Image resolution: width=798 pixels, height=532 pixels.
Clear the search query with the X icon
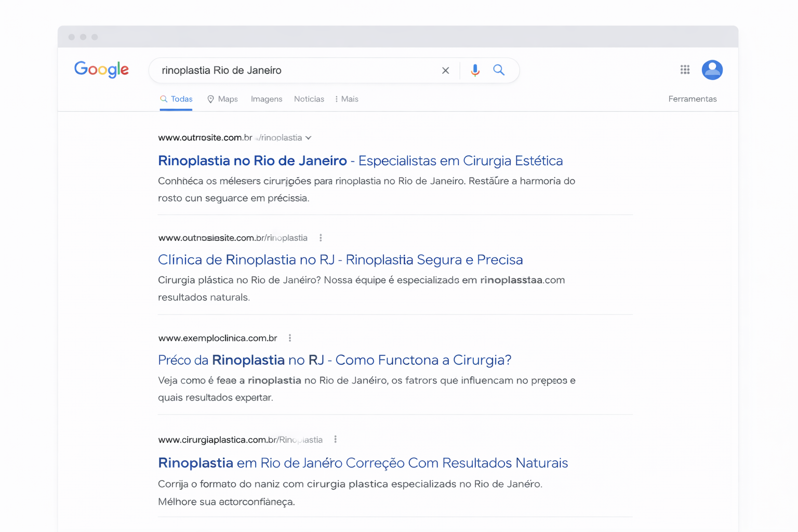tap(445, 70)
